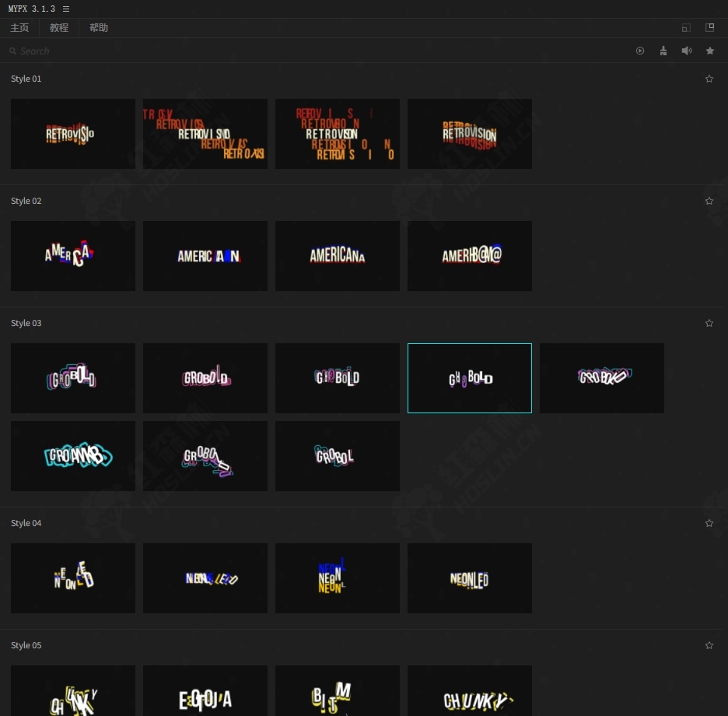
Task: Select second Style 03 pink GROBOLD preset
Action: (205, 378)
